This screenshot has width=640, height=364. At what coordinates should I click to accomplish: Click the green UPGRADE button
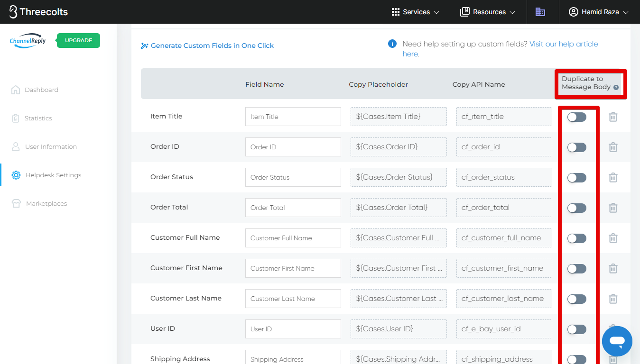pyautogui.click(x=78, y=41)
